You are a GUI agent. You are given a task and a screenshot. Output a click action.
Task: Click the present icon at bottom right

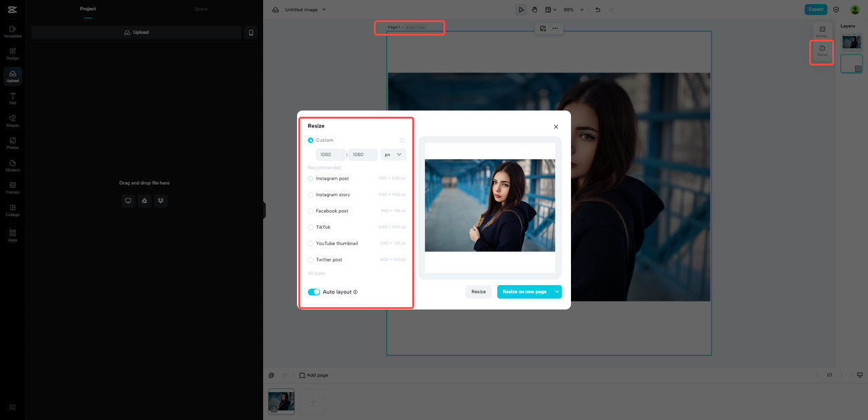pyautogui.click(x=860, y=375)
